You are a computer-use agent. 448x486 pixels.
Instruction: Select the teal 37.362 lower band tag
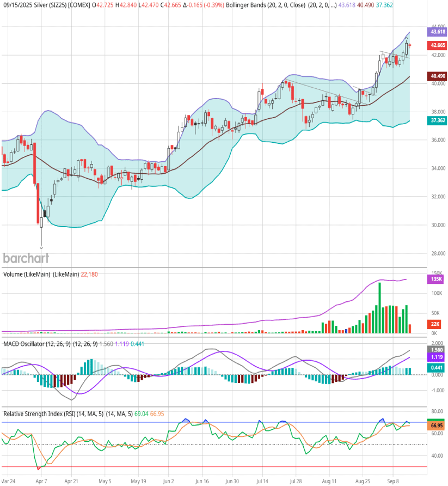click(x=438, y=120)
